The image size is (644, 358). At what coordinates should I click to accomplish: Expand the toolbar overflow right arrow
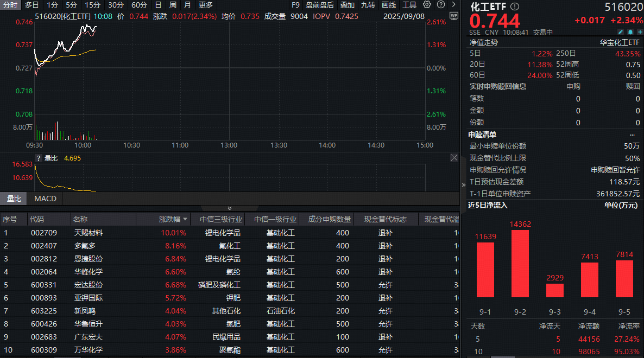(x=453, y=5)
